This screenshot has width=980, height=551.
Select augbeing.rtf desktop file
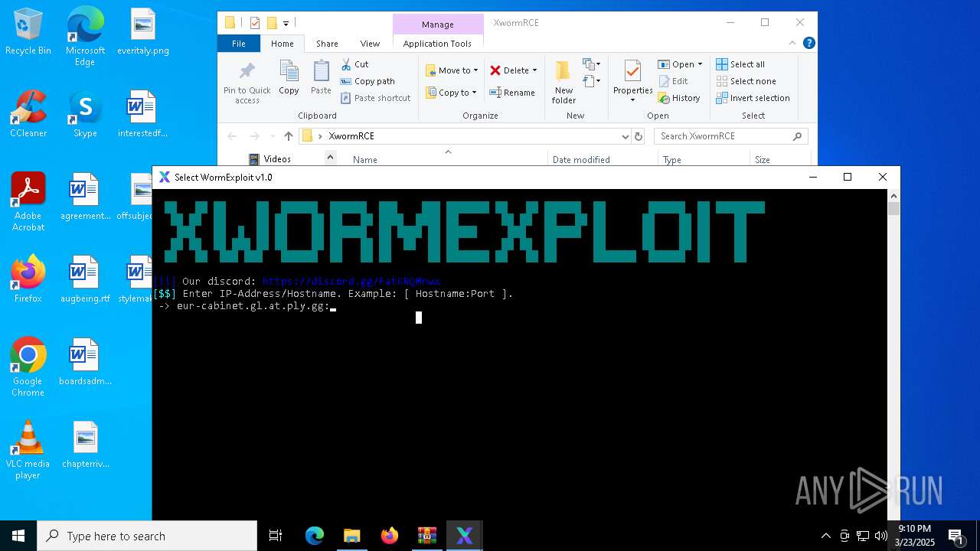coord(85,279)
